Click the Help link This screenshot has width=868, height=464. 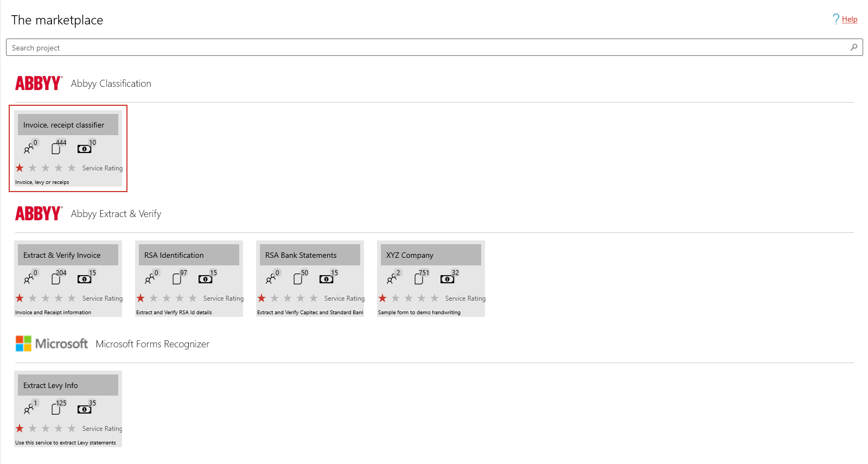850,20
